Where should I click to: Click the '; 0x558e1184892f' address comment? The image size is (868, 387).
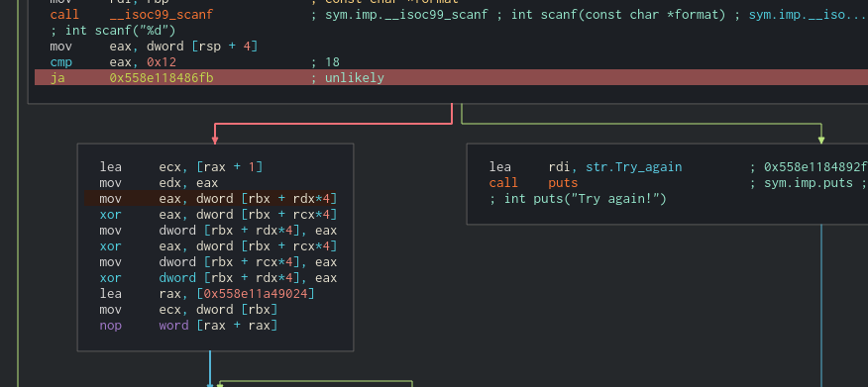[x=809, y=167]
